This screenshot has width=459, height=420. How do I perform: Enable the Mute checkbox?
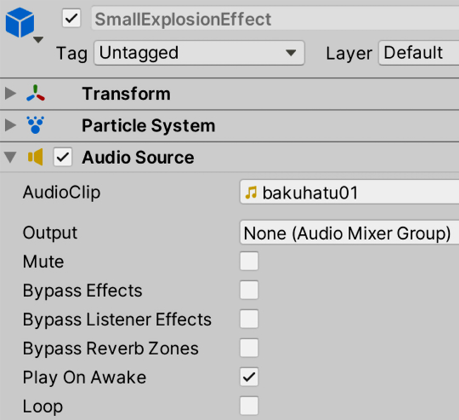[x=249, y=261]
